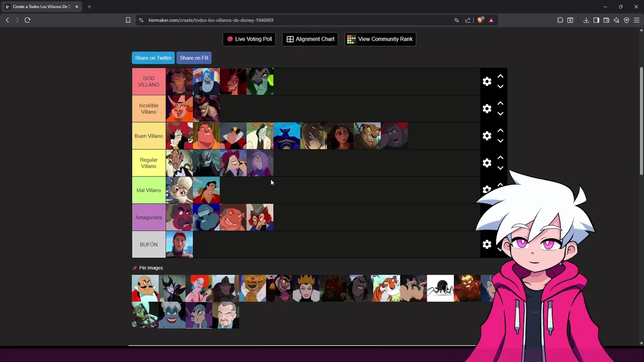Pick Evil Queen from unranked images
This screenshot has height=362, width=644.
click(x=306, y=288)
